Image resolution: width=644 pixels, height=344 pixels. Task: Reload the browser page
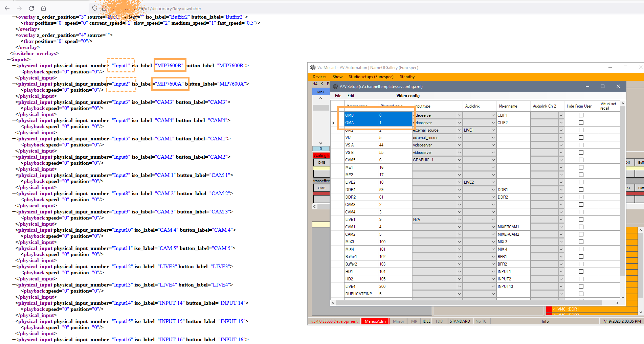pos(31,8)
